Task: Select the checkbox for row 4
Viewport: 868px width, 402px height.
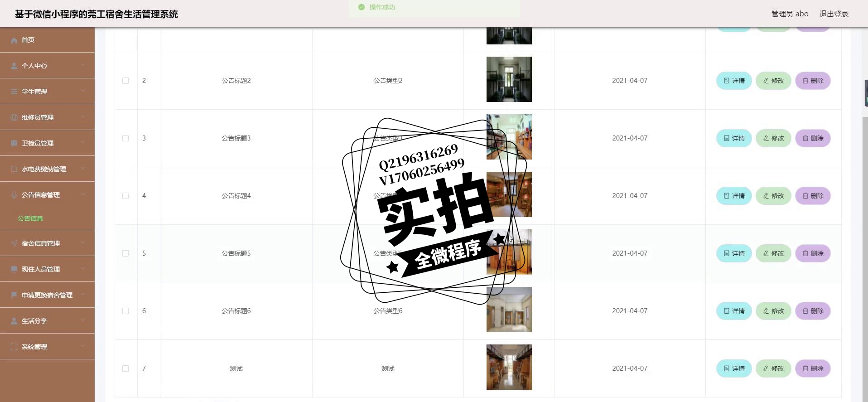Action: coord(125,196)
